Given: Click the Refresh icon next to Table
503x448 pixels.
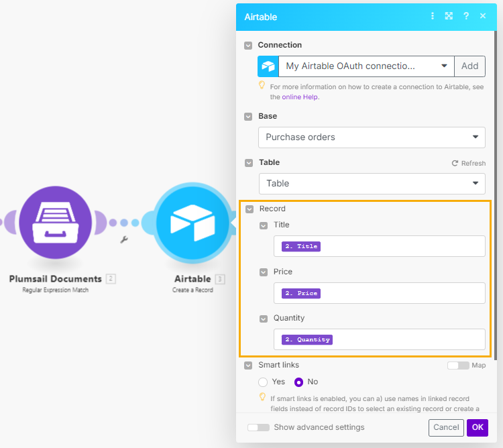Looking at the screenshot, I should [455, 163].
